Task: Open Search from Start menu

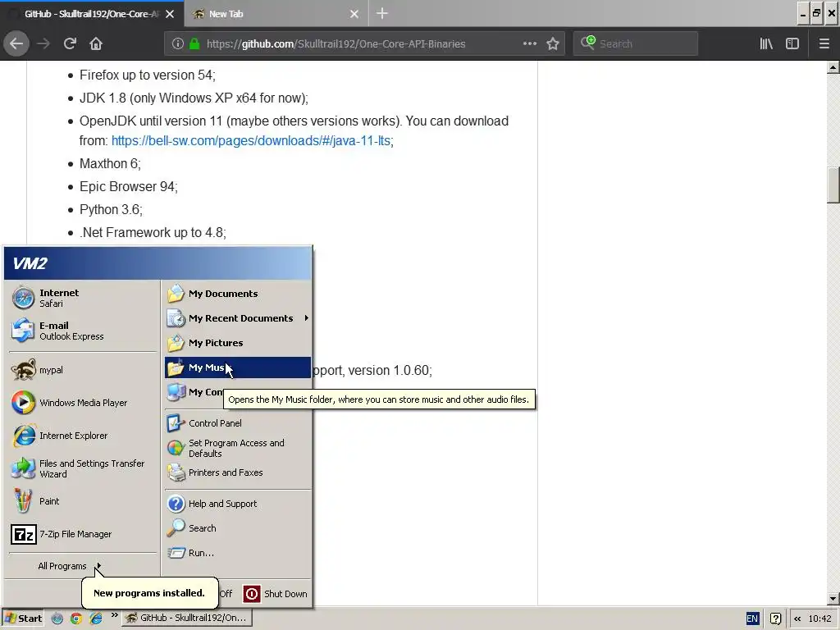Action: coord(238,528)
